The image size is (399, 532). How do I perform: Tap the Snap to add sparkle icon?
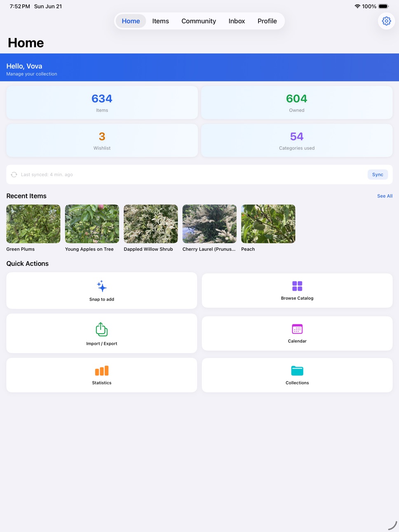102,286
